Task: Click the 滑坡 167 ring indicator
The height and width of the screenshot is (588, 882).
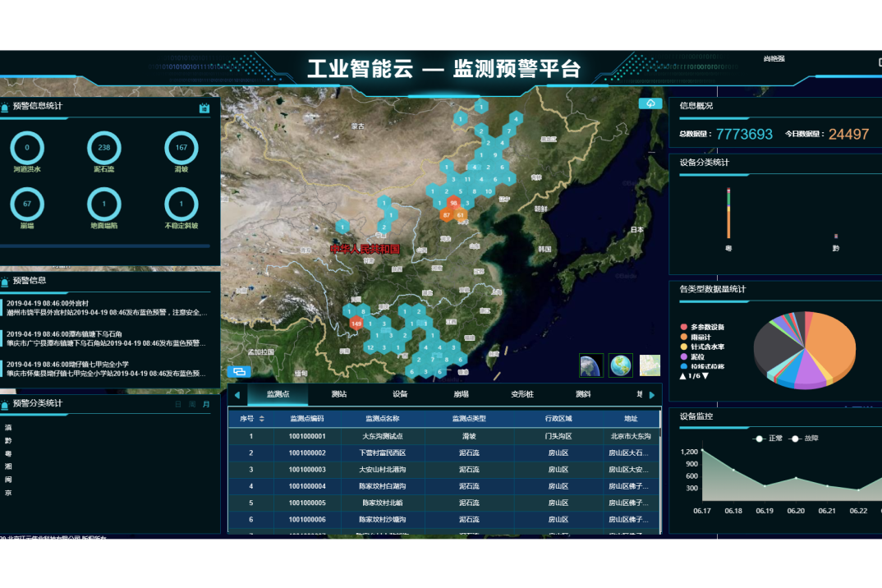Action: 181,148
